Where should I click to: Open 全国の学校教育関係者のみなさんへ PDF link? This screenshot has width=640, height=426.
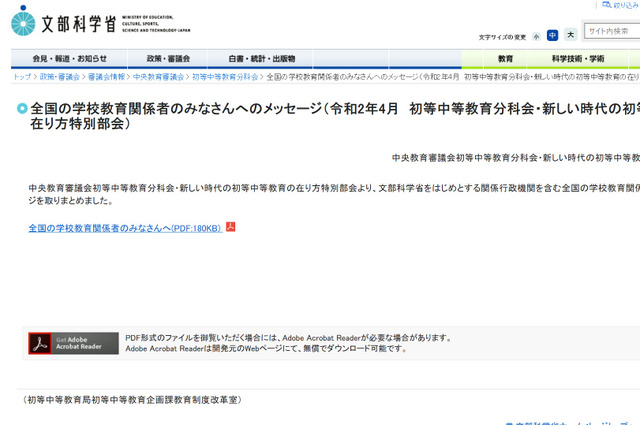coord(125,228)
